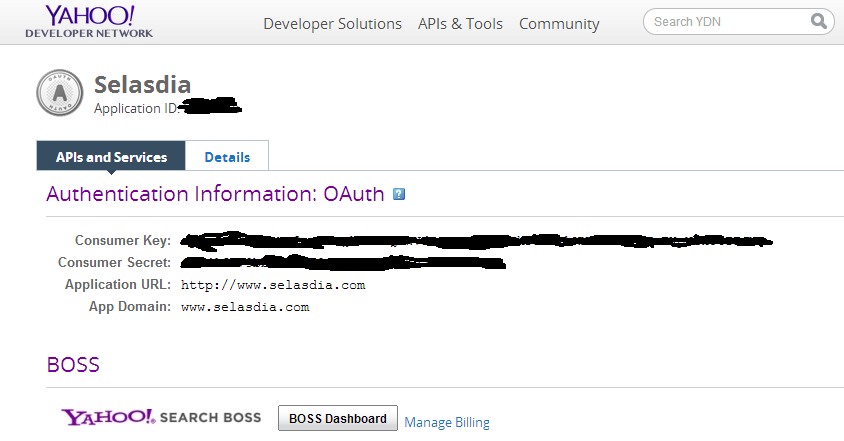Click the Authentication Information: OAuth heading
The image size is (844, 441).
(x=215, y=194)
